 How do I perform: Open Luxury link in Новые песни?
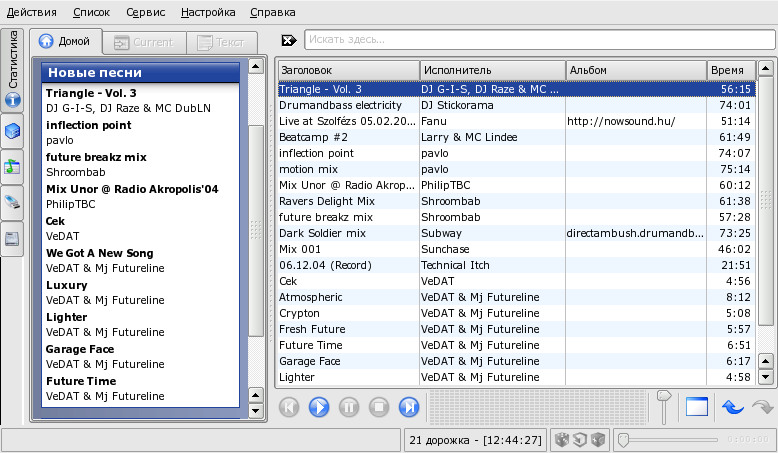coord(66,285)
